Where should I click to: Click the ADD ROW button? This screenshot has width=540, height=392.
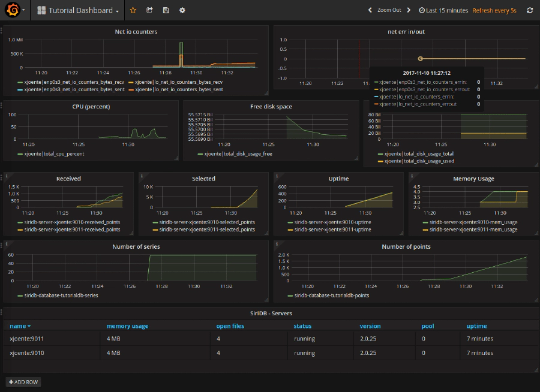tap(23, 382)
